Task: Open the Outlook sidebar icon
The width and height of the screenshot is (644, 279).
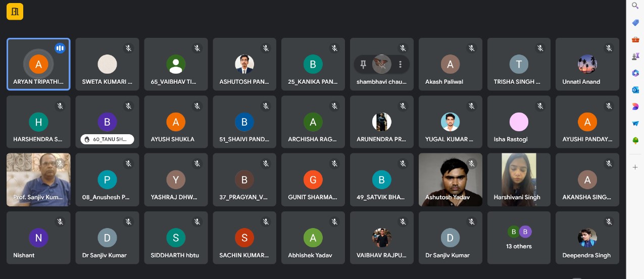Action: pos(635,90)
